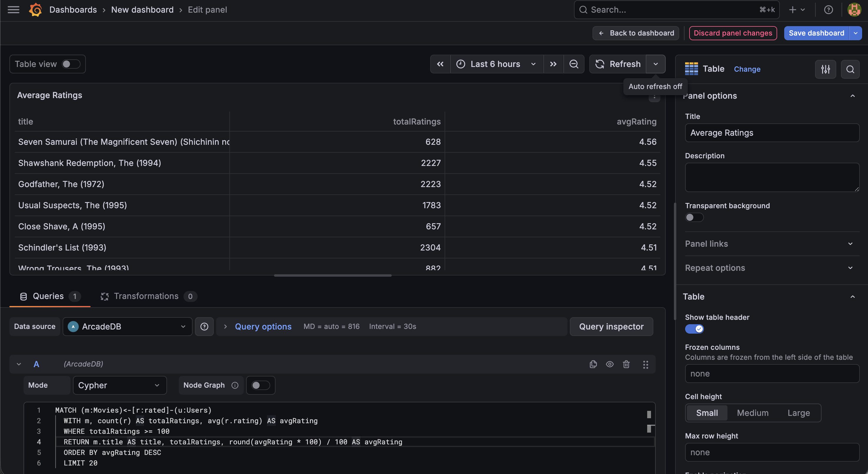Delete query A with trash icon
Screen dimensions: 868x474
coord(626,364)
